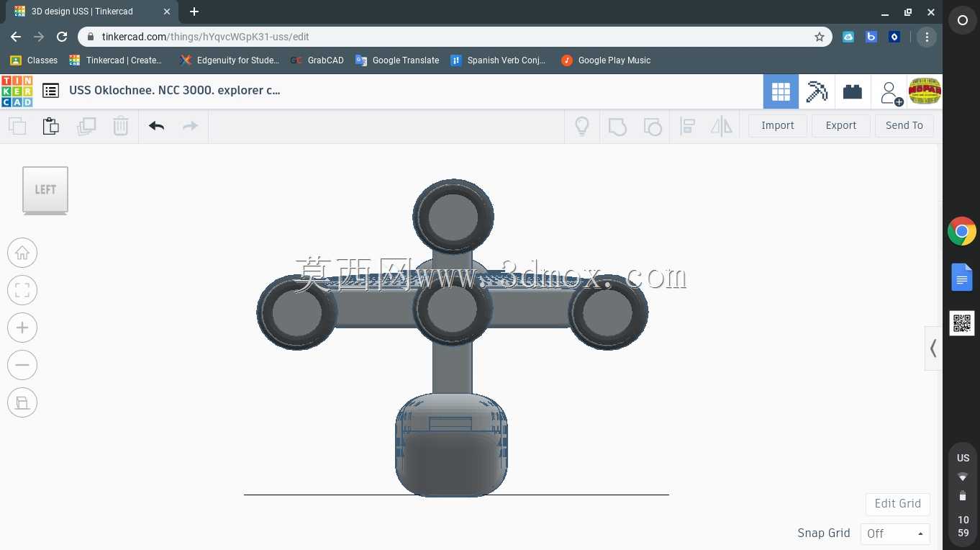Click the 'b' extension icon

[x=871, y=37]
